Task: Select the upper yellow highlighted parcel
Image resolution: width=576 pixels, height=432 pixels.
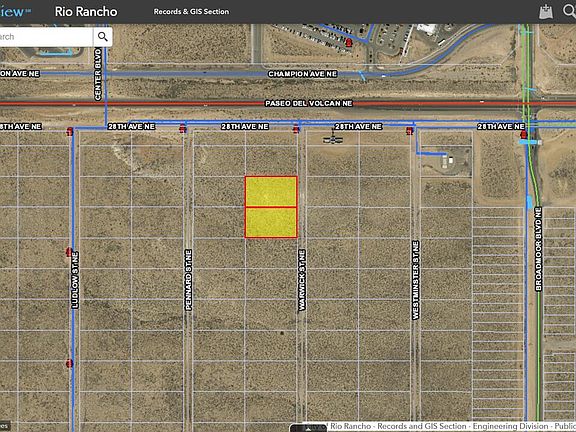Action: 271,192
